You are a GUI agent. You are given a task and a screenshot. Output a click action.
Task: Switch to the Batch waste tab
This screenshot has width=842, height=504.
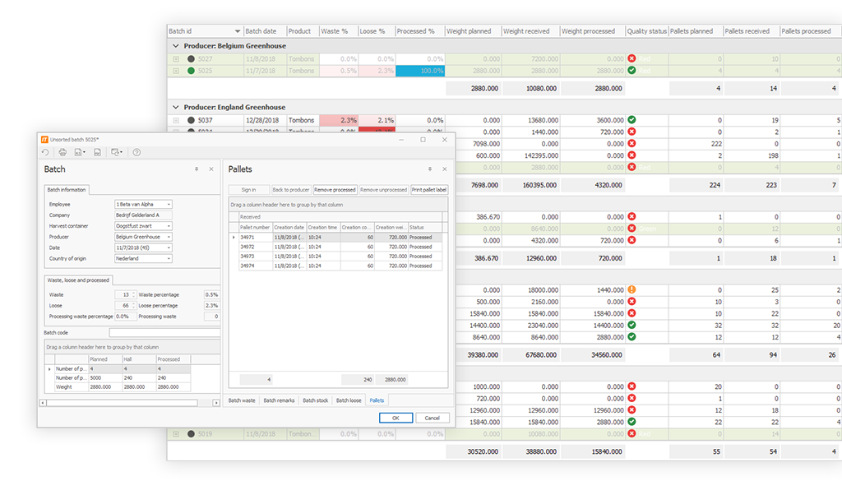pyautogui.click(x=241, y=400)
